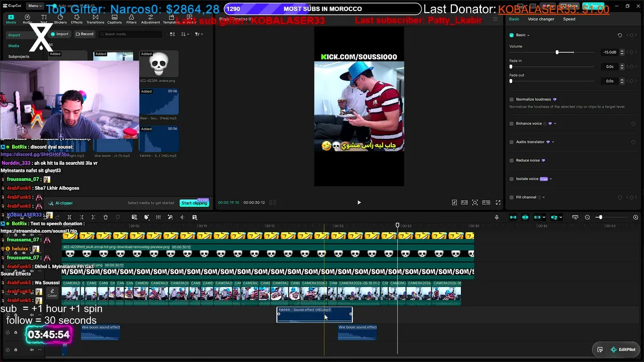Delete the selected clip in timeline toolbar
Screen dimensions: 644x362
(106, 217)
